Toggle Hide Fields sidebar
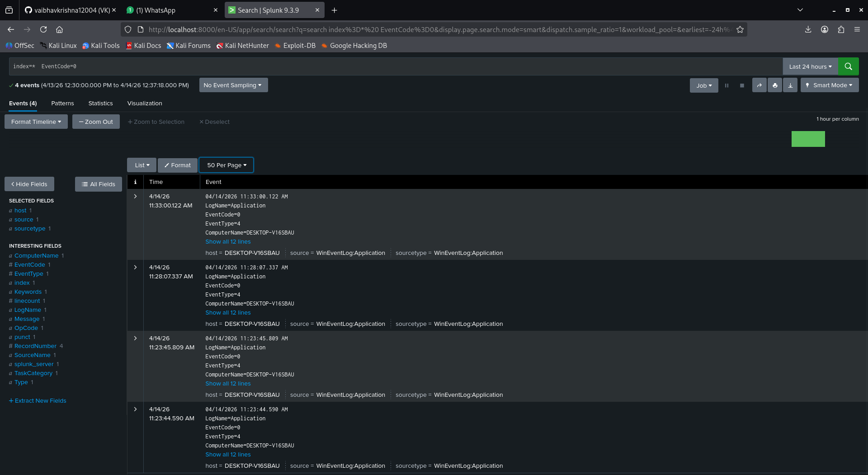Image resolution: width=868 pixels, height=475 pixels. 29,184
